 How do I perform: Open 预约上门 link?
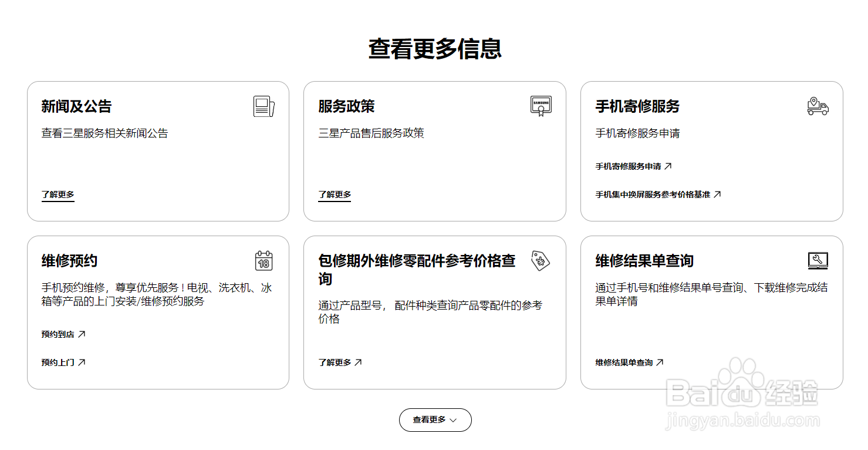point(63,362)
